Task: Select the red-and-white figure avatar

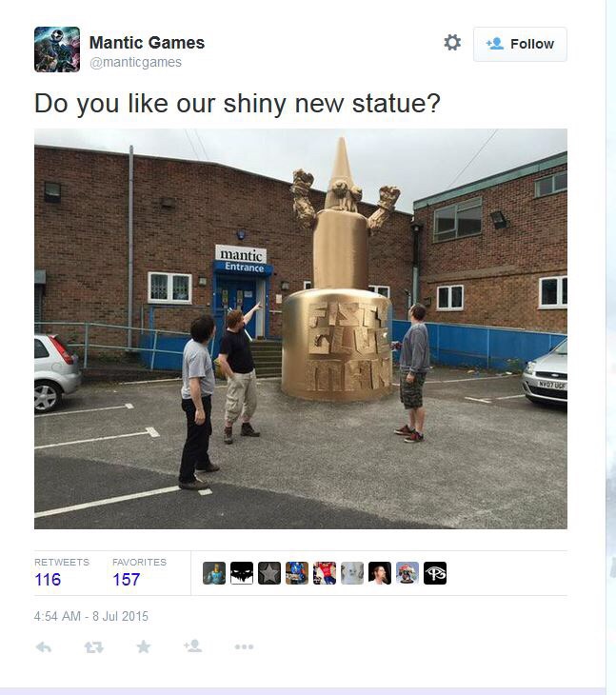Action: pyautogui.click(x=325, y=573)
